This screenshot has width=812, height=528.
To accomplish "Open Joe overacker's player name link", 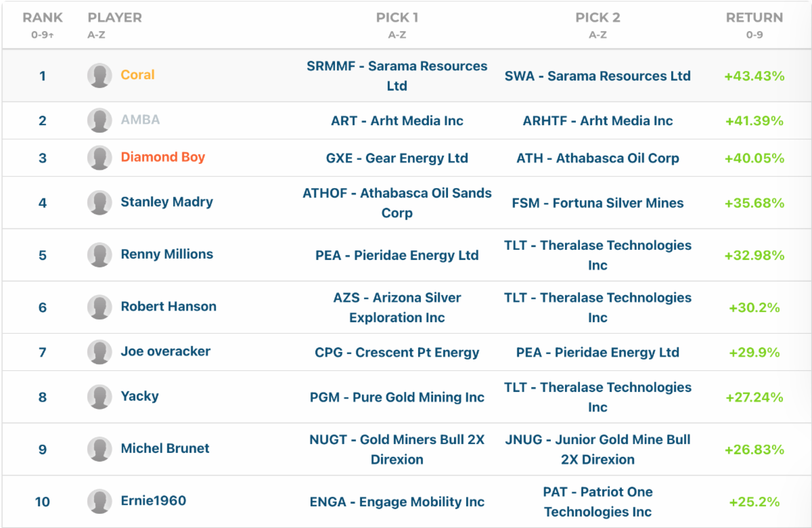I will (165, 351).
